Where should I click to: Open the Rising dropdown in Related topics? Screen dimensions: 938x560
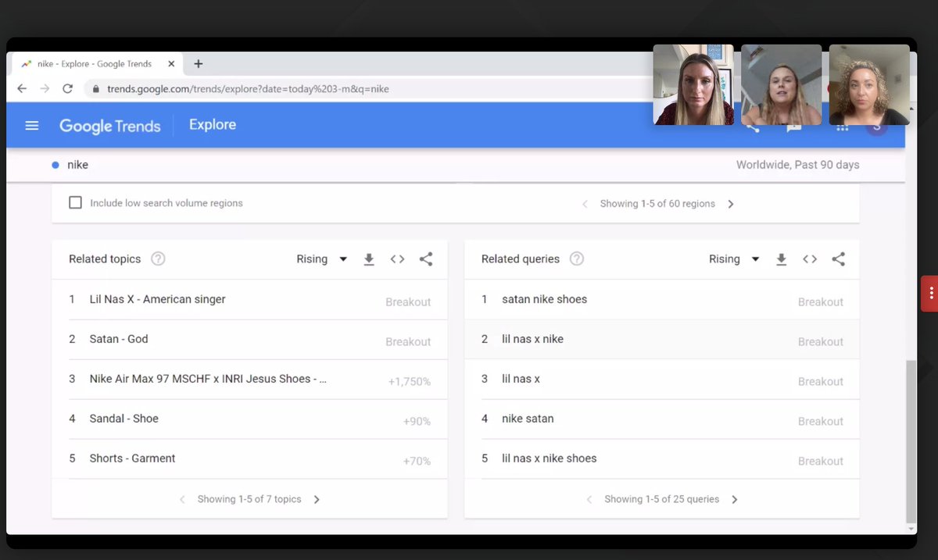[x=321, y=259]
